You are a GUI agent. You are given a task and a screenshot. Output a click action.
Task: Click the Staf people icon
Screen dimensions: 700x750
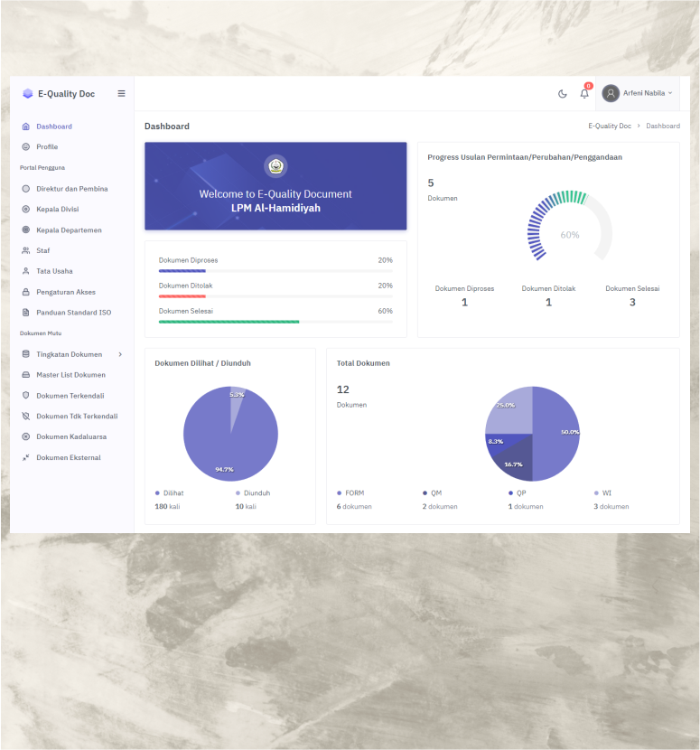point(26,250)
